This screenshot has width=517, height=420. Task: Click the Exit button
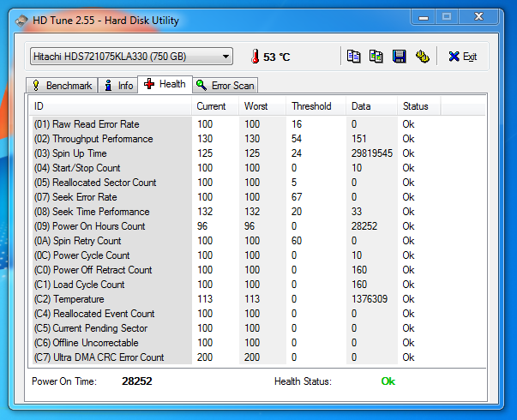[x=463, y=57]
